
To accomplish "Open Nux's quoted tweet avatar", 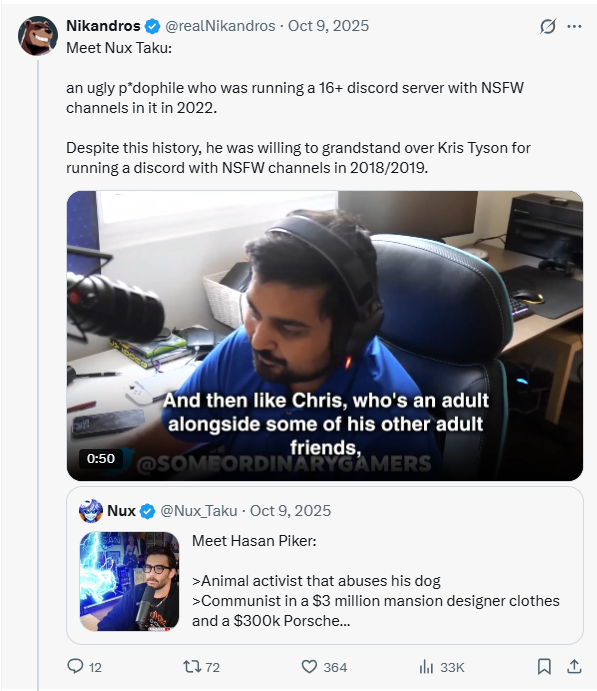I will coord(91,511).
